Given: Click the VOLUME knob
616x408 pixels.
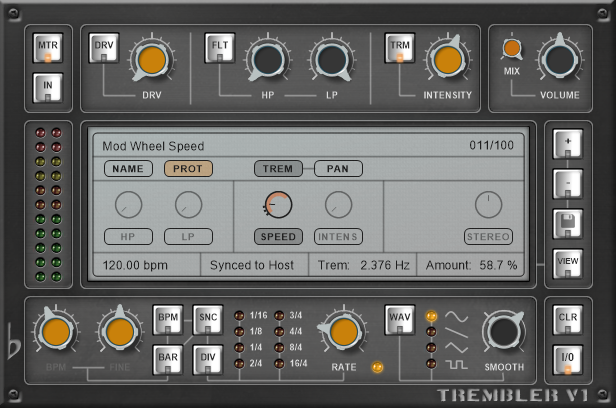Looking at the screenshot, I should pos(557,59).
